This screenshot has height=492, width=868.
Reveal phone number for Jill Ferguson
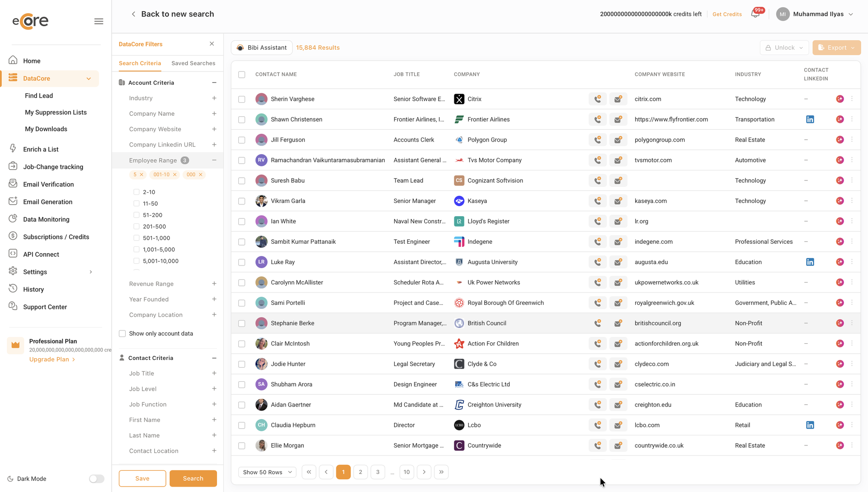pos(598,140)
